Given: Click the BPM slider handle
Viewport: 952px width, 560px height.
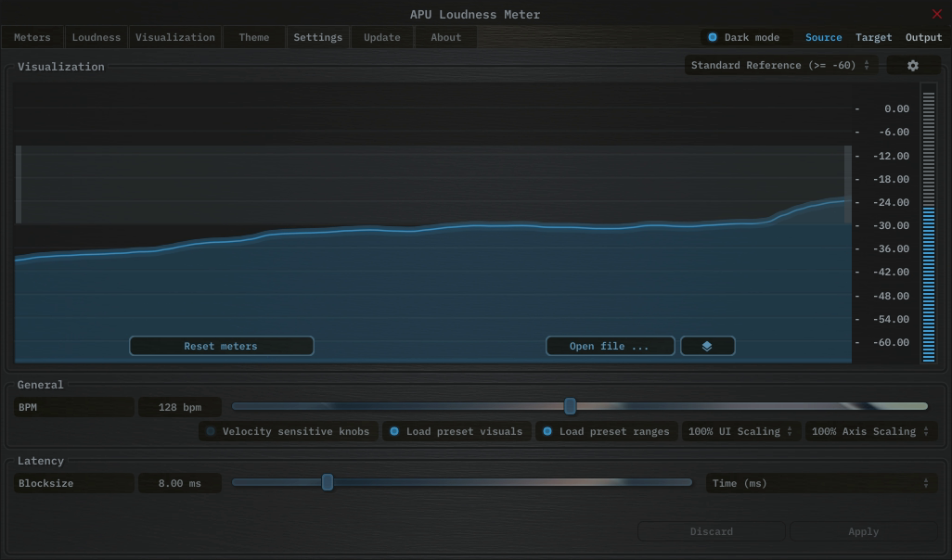Looking at the screenshot, I should (x=571, y=406).
